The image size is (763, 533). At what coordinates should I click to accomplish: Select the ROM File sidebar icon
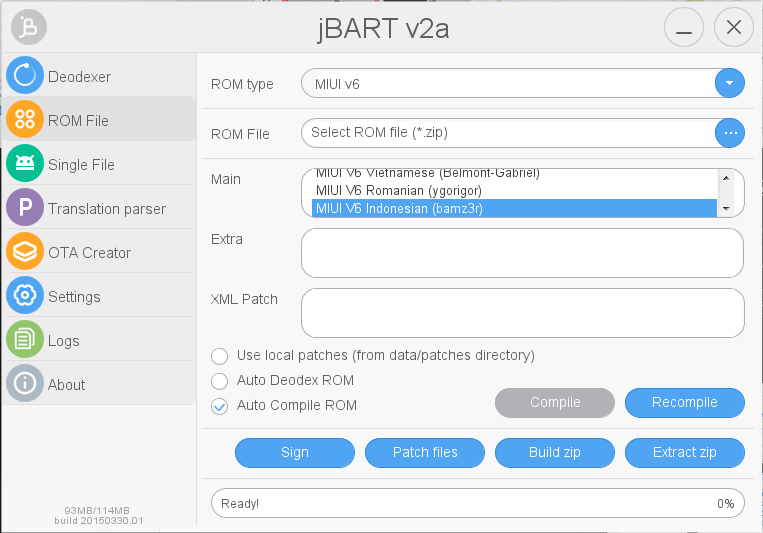[25, 119]
